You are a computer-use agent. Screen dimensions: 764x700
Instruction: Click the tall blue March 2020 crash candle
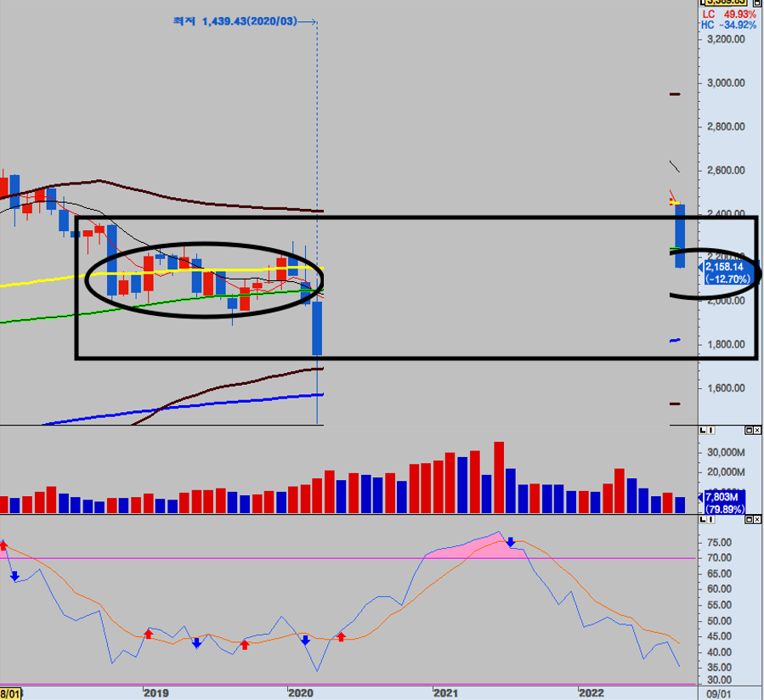(317, 328)
